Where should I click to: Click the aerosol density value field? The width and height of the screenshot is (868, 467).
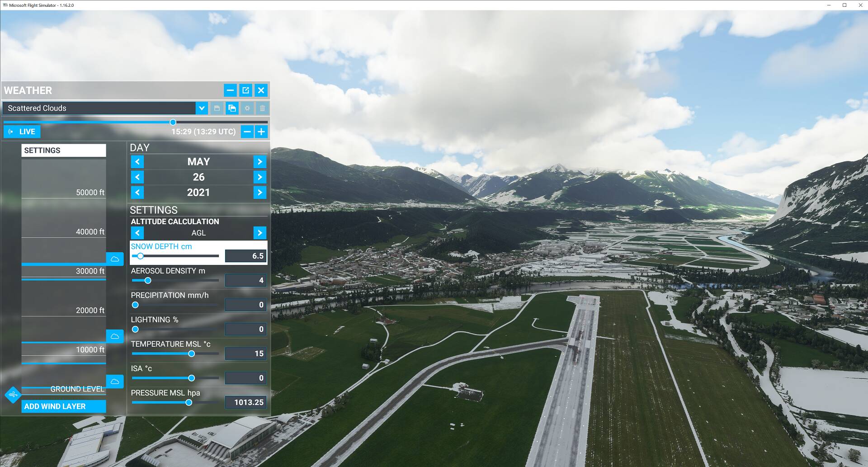pos(245,280)
